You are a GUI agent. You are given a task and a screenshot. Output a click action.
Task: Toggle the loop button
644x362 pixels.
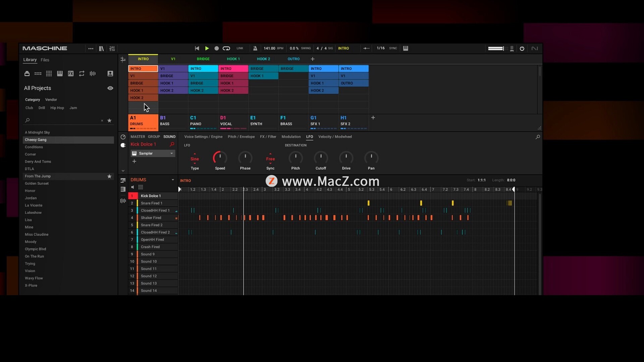[x=226, y=48]
